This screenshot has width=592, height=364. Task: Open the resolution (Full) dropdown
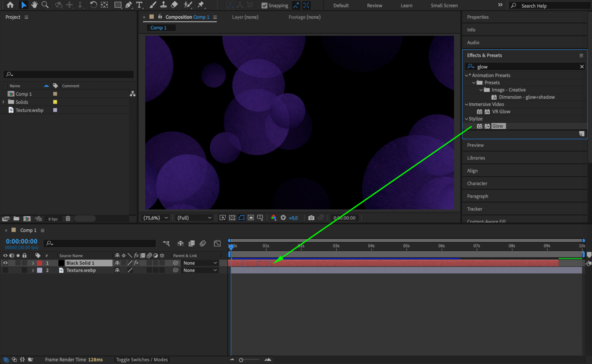(x=194, y=218)
